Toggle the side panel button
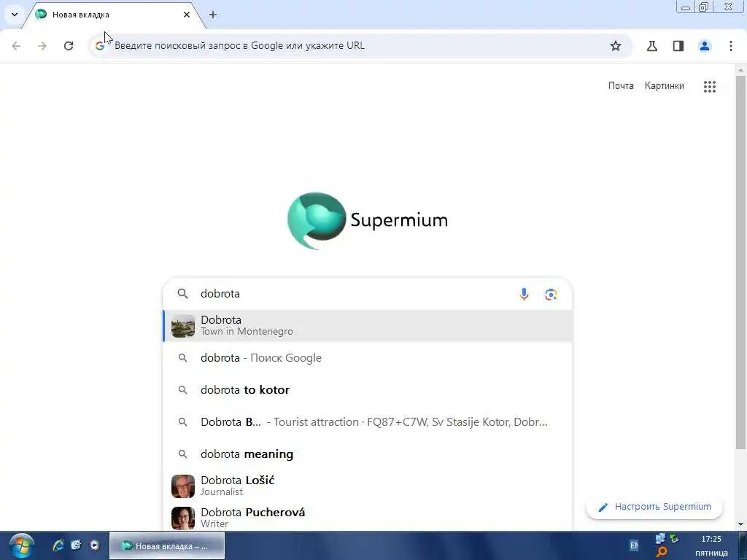Viewport: 747px width, 560px height. pos(678,46)
